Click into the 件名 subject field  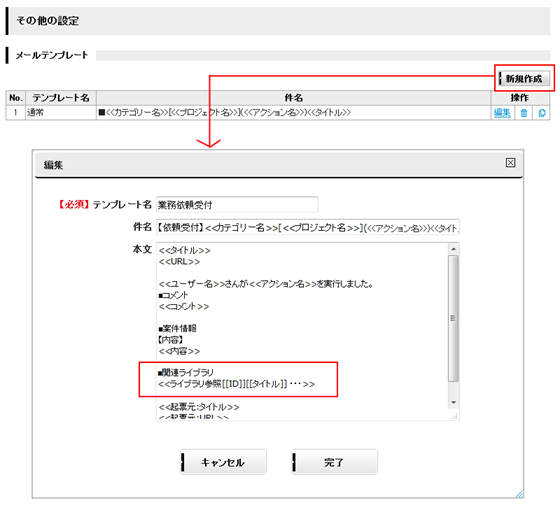pyautogui.click(x=308, y=227)
